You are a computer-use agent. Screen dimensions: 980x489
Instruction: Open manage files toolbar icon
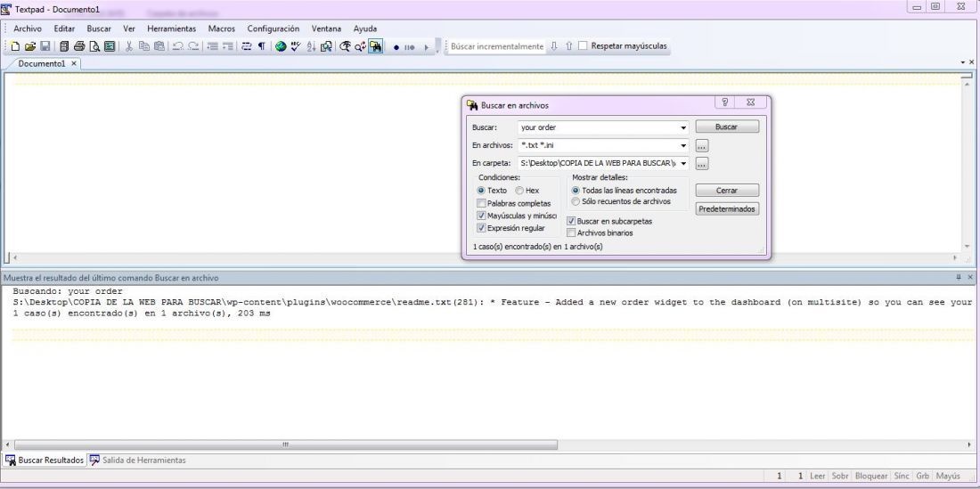pos(64,46)
